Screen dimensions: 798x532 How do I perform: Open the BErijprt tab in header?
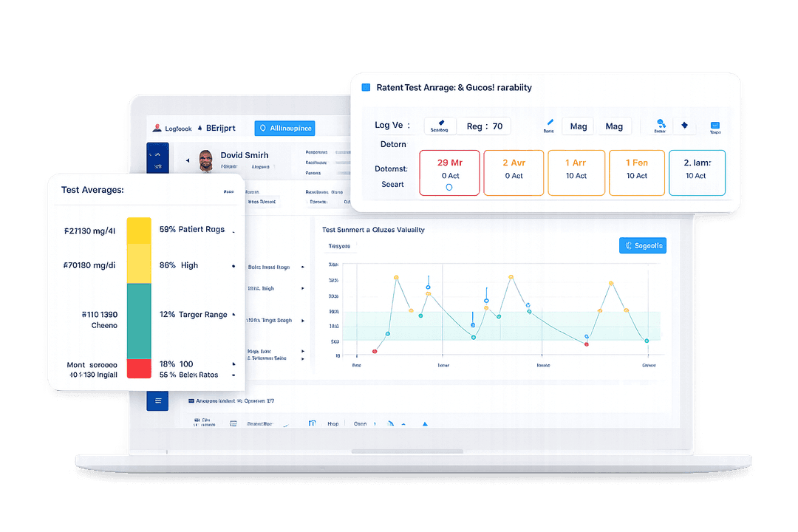click(x=220, y=128)
